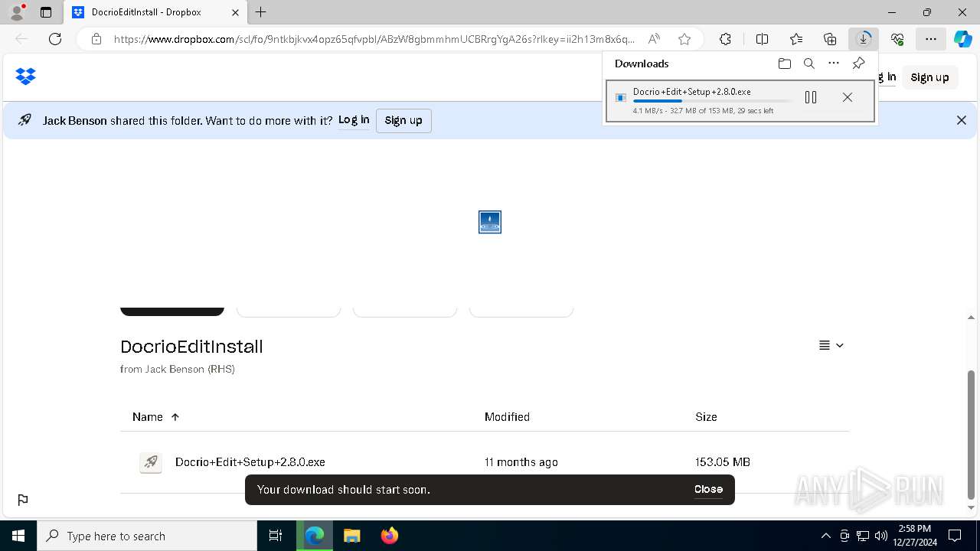
Task: Open a new browser tab
Action: coord(261,12)
